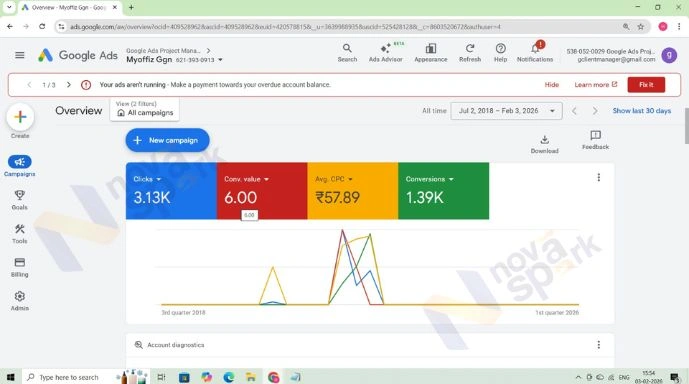Screen dimensions: 689x384
Task: Click the Account diagnostics heading
Action: click(175, 345)
